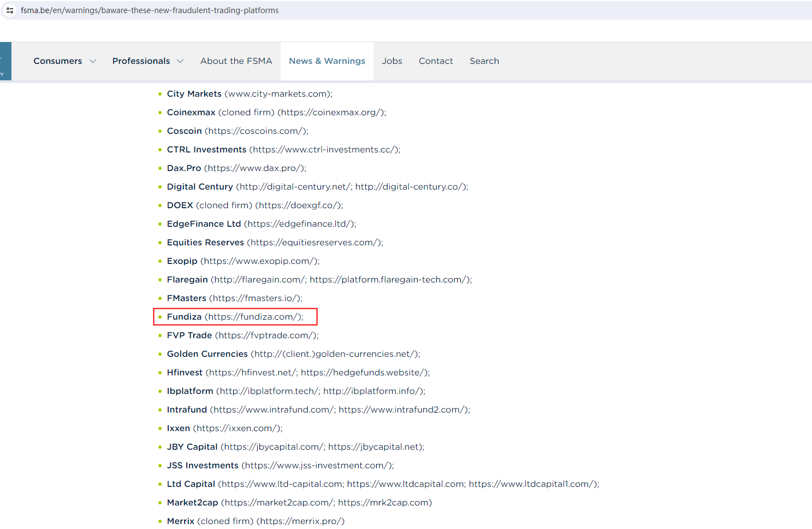Image resolution: width=812 pixels, height=529 pixels.
Task: Click the City Markets entry
Action: tap(249, 94)
